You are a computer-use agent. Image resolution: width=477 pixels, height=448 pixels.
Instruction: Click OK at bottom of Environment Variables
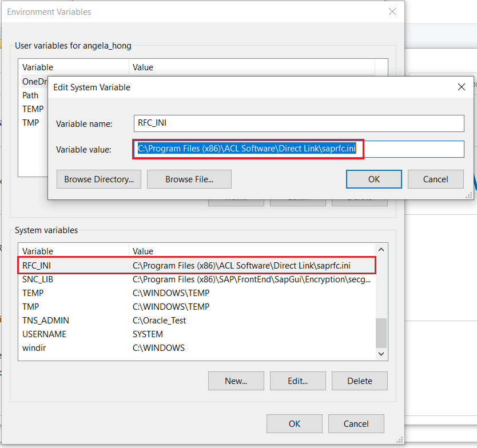click(x=294, y=423)
